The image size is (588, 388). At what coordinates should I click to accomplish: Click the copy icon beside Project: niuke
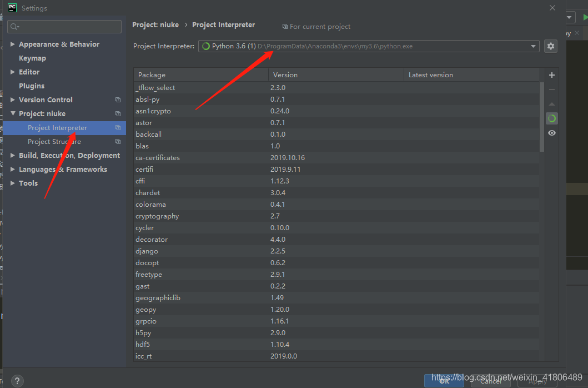(118, 114)
